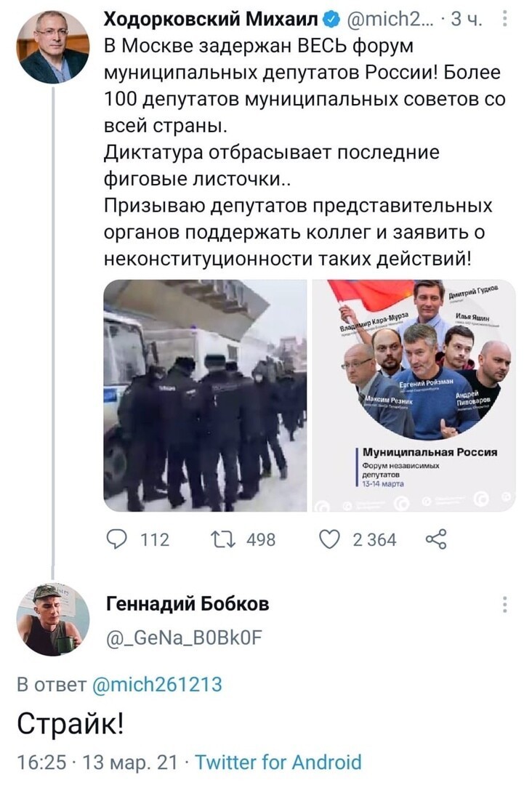Open the reply icon with 112 comments
The height and width of the screenshot is (785, 532).
click(117, 539)
